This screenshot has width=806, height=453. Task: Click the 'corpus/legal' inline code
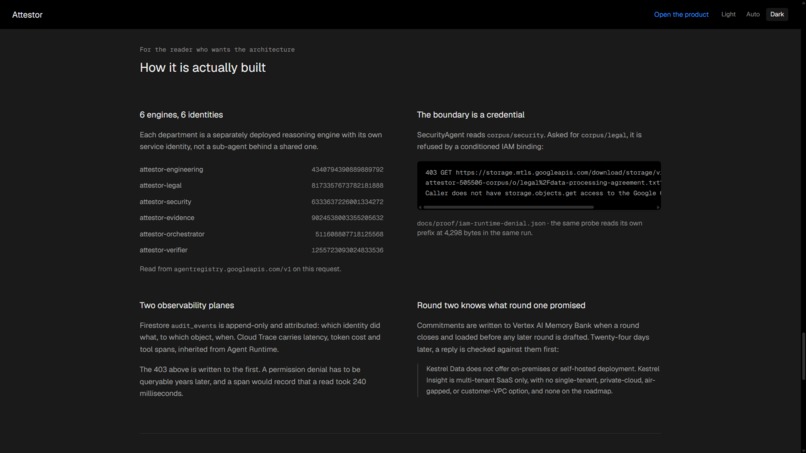pyautogui.click(x=603, y=135)
